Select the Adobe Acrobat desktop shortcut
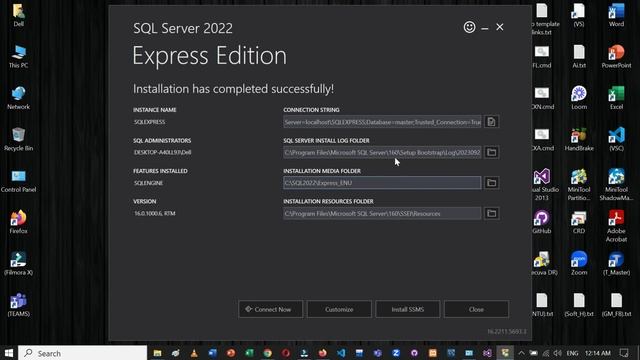 (616, 227)
